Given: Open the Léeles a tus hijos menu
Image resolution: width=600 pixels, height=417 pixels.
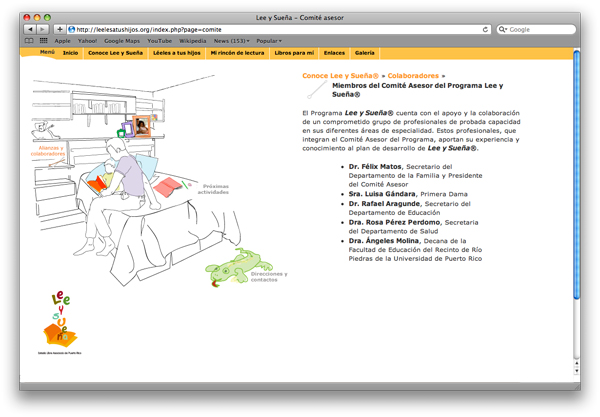Looking at the screenshot, I should coord(176,52).
